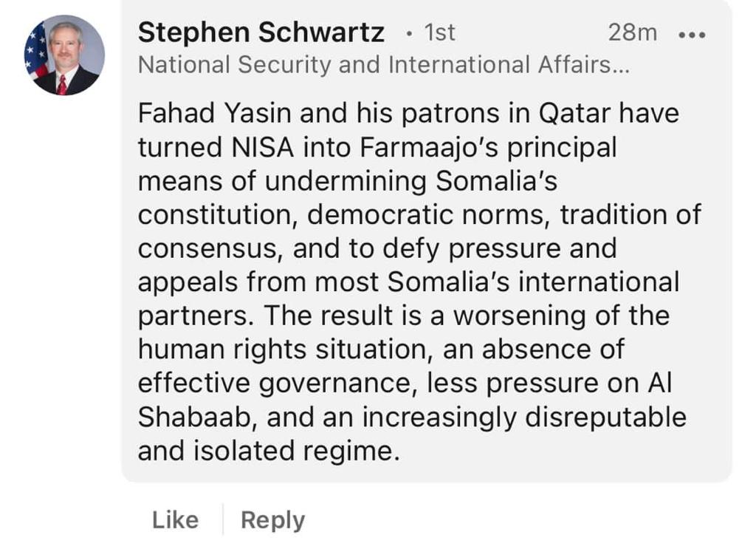Viewport: 756px width, 549px height.
Task: Click the 28m comment timestamp
Action: click(x=633, y=33)
